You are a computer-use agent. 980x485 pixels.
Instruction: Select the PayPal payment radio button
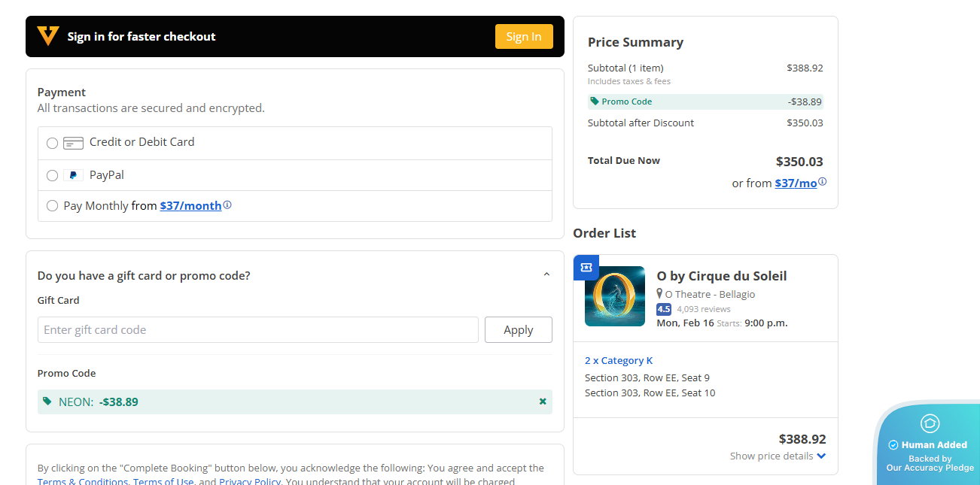52,175
